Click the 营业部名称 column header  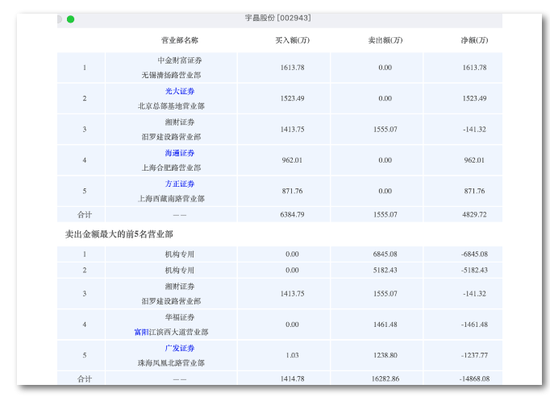[x=180, y=40]
